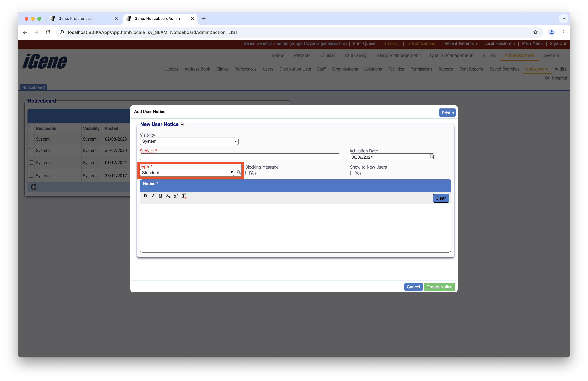Click the underline formatting icon
Screen dimensions: 588x381
point(160,196)
